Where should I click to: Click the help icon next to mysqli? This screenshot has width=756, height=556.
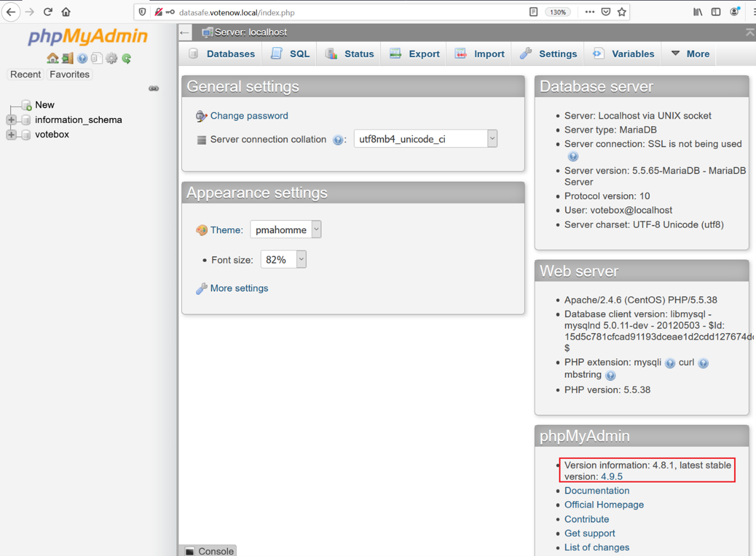click(670, 363)
